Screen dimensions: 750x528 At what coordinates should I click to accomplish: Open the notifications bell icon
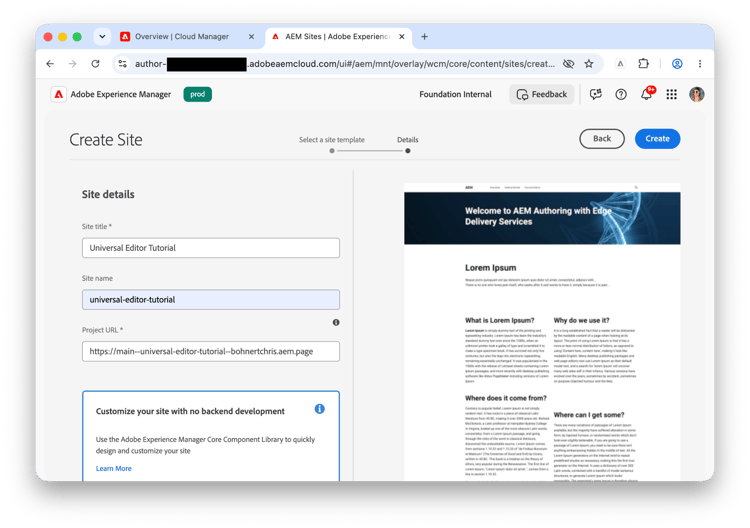coord(647,94)
